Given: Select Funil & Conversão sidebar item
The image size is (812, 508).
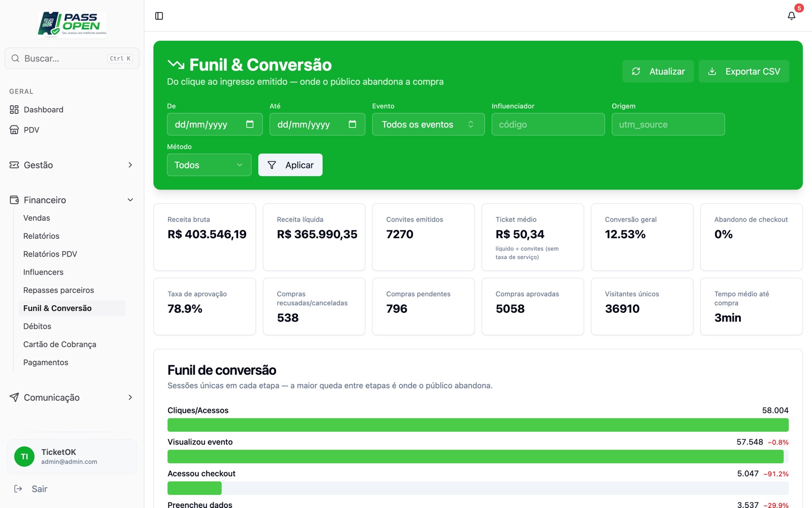Looking at the screenshot, I should click(73, 308).
